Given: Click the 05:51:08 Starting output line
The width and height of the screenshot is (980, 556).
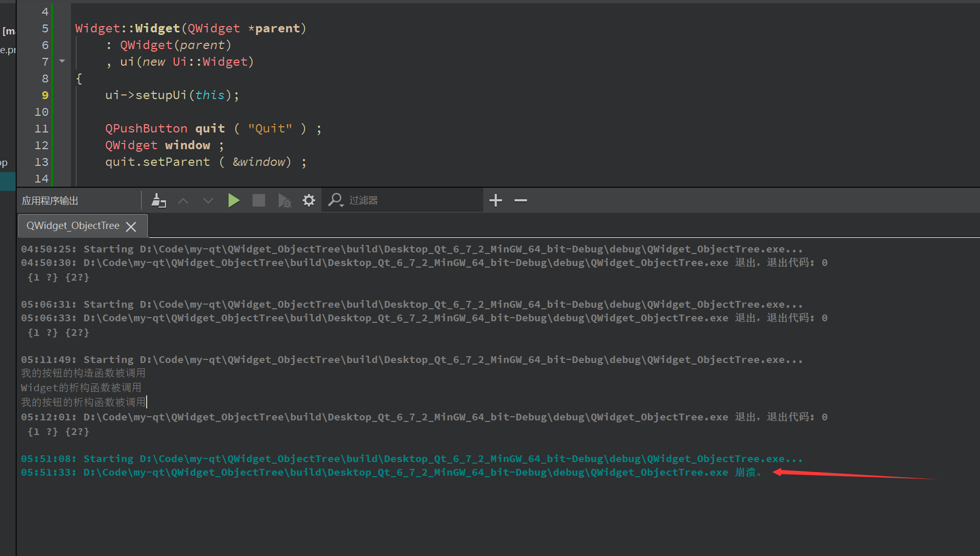Looking at the screenshot, I should (x=412, y=458).
